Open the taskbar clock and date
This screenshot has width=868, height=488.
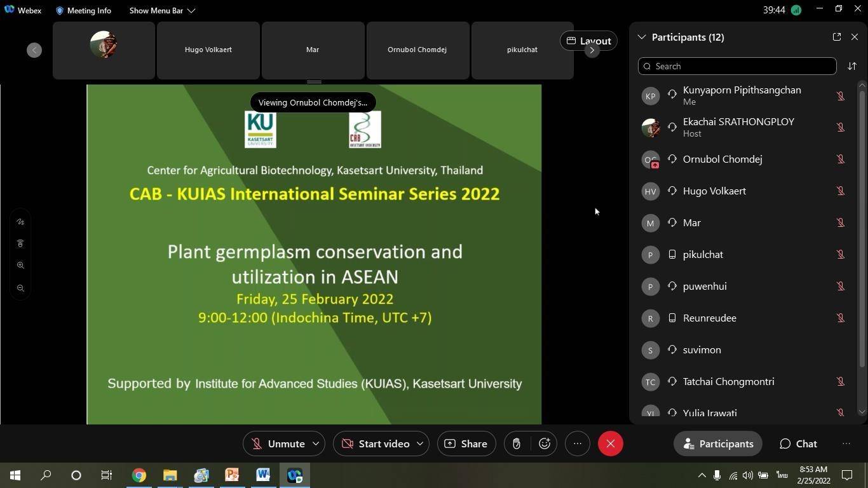[813, 475]
